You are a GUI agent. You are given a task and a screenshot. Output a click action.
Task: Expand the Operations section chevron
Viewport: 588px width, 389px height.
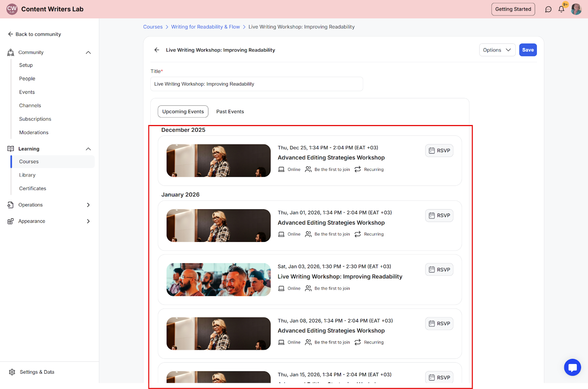[88, 205]
